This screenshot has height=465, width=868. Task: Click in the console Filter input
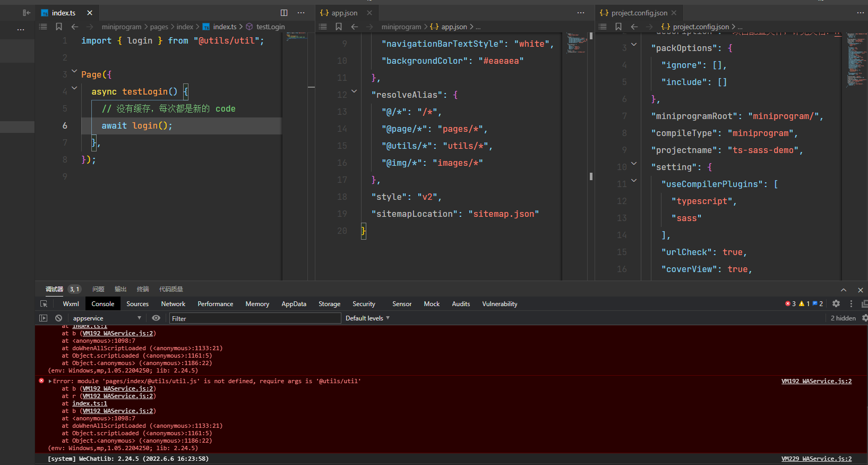point(255,318)
